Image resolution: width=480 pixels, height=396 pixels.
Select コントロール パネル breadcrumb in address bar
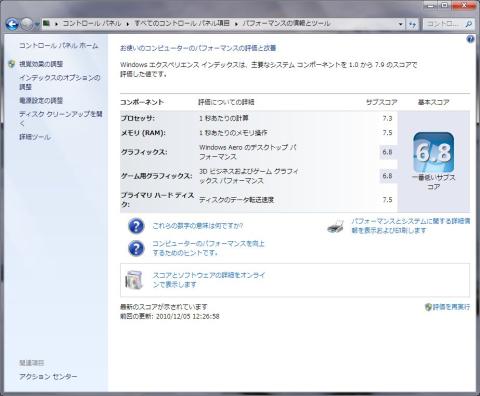pyautogui.click(x=92, y=23)
